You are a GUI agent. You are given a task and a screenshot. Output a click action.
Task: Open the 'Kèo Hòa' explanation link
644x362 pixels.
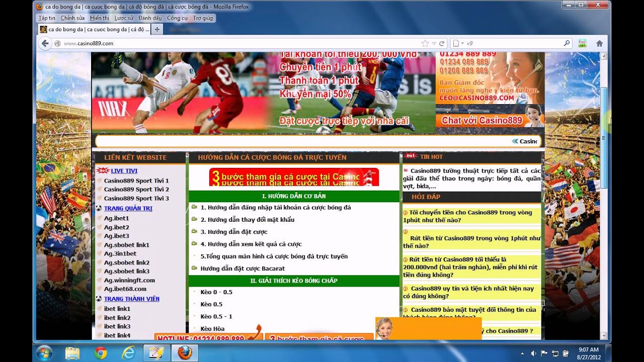click(x=212, y=329)
